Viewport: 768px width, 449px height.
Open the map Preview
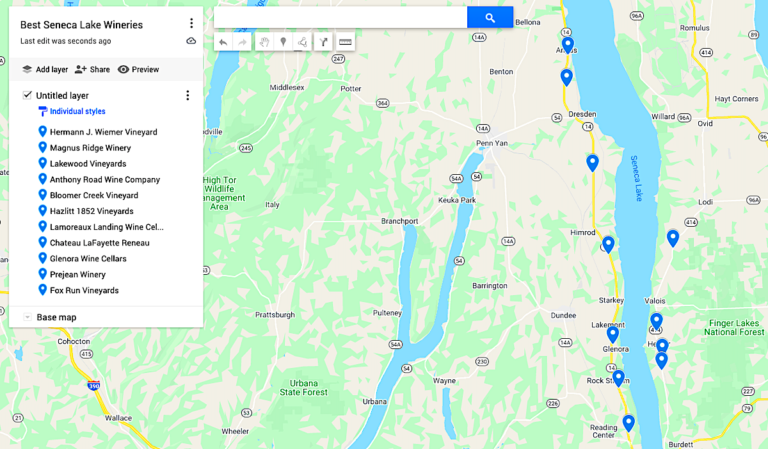[x=138, y=70]
